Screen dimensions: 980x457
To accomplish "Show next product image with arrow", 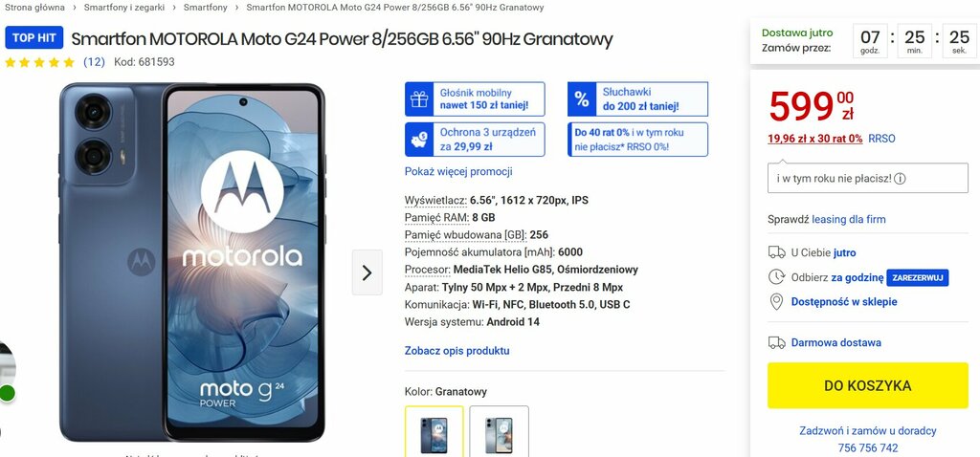I will [367, 272].
